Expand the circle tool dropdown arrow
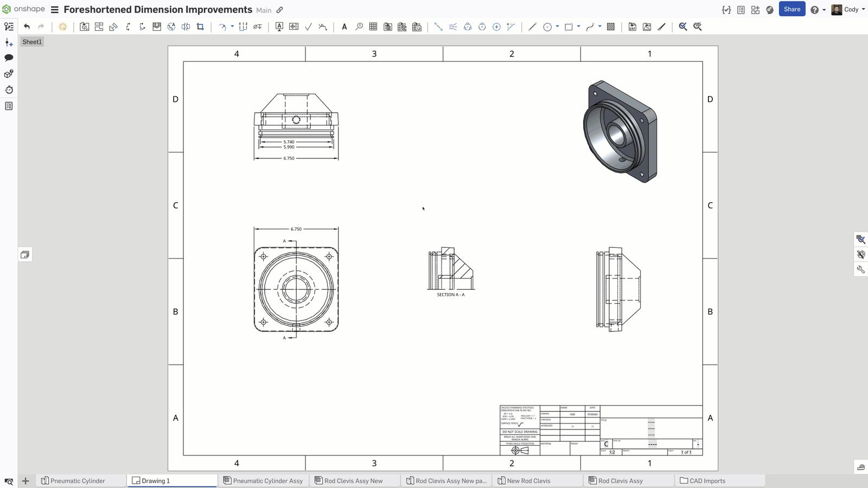This screenshot has width=868, height=488. [x=557, y=27]
